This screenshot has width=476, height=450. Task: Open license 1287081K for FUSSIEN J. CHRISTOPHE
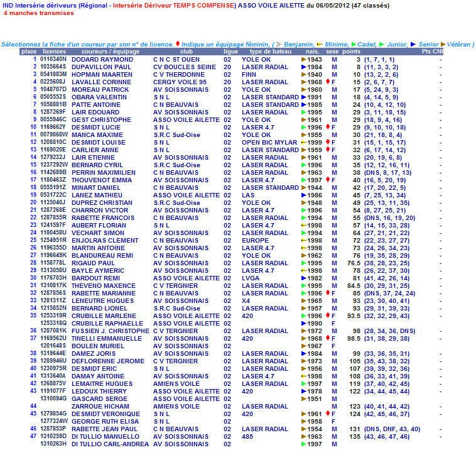coord(53,331)
